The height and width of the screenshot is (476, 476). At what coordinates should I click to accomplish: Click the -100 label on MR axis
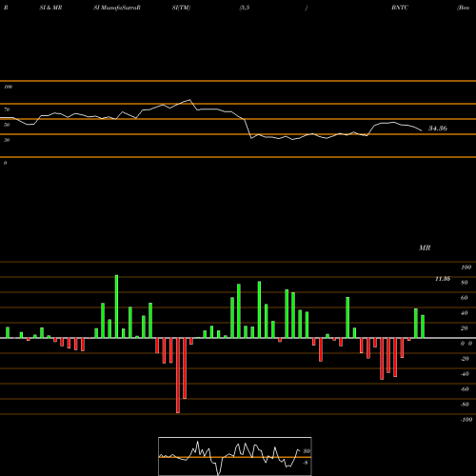(466, 420)
